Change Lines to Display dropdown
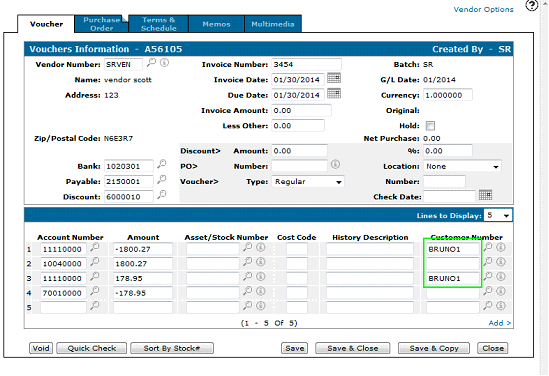The height and width of the screenshot is (376, 549). (x=498, y=215)
